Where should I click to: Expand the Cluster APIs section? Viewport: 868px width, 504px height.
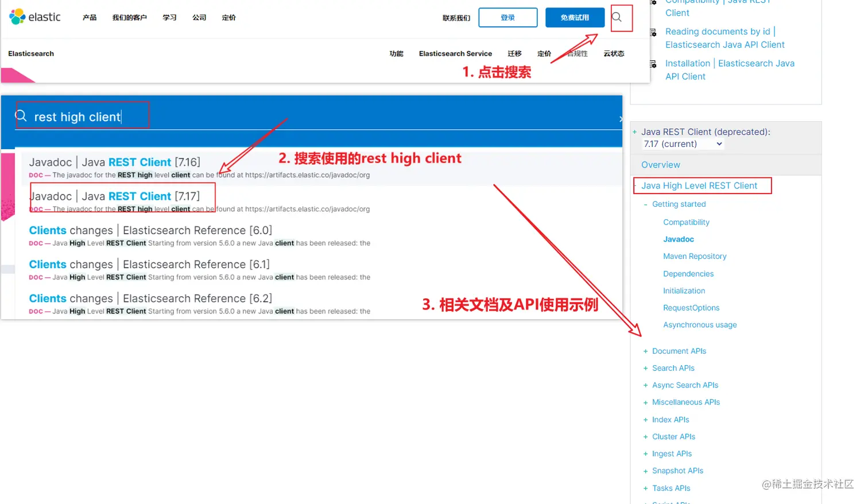(646, 437)
